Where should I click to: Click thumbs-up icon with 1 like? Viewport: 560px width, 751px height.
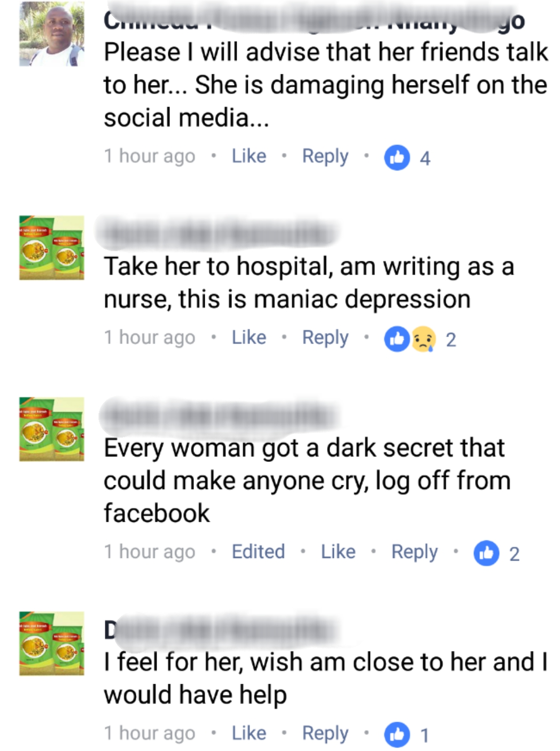coord(397,734)
